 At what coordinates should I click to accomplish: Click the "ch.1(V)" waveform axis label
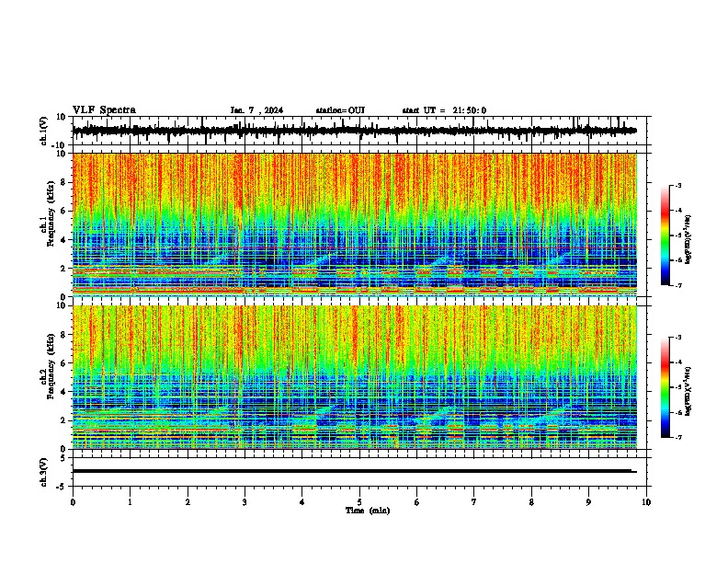point(44,131)
